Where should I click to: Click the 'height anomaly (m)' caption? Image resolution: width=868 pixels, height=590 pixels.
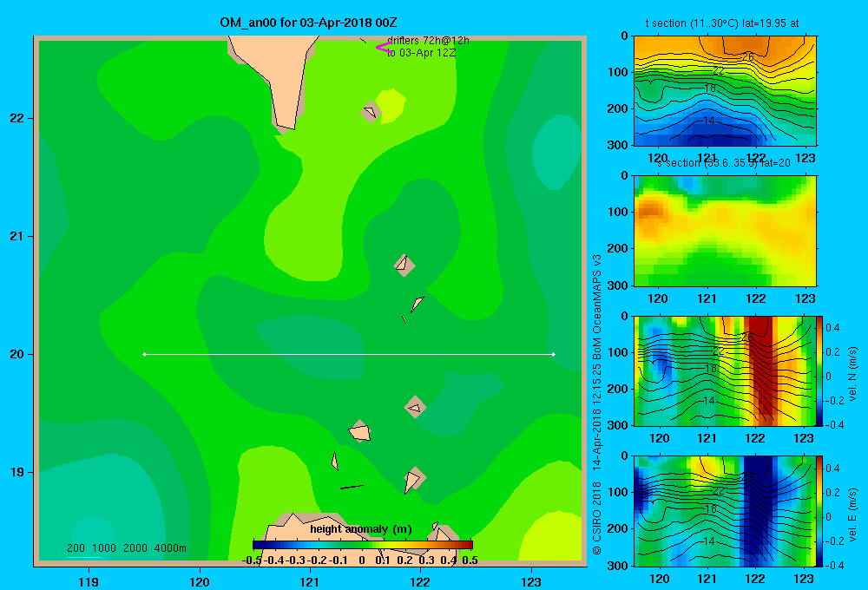[x=361, y=529]
